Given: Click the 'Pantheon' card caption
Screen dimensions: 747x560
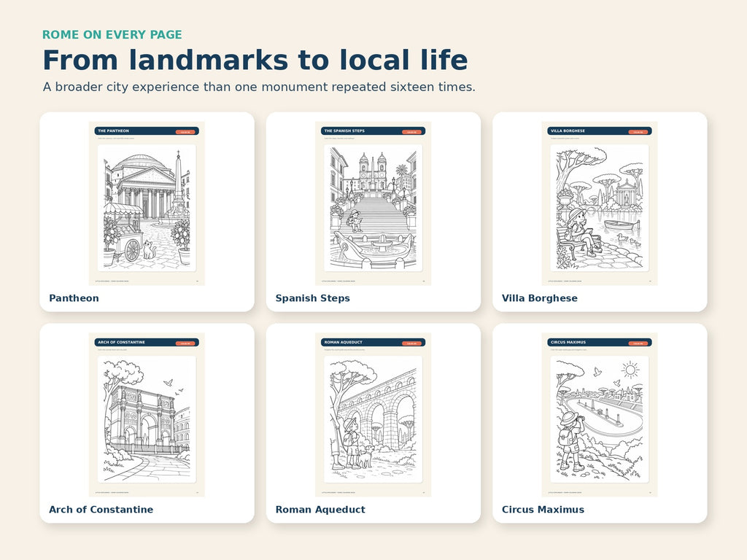Looking at the screenshot, I should [x=74, y=298].
